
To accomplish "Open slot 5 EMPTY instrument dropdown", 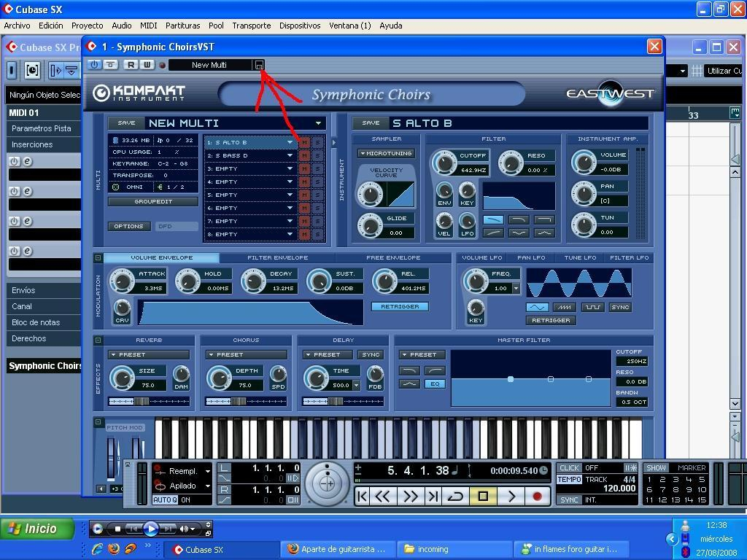I will [290, 195].
